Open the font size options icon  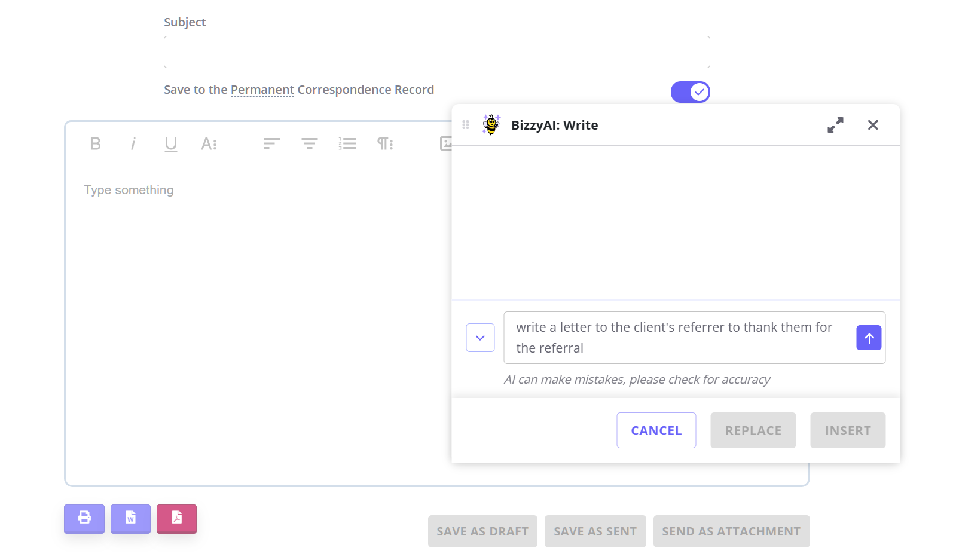tap(209, 143)
